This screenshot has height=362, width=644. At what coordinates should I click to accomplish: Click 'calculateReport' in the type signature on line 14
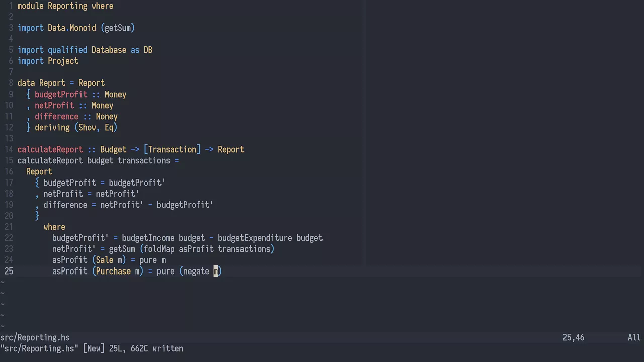coord(50,150)
